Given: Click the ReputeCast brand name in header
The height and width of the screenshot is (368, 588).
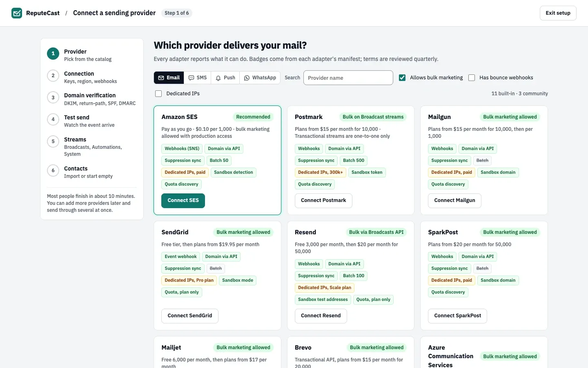Looking at the screenshot, I should 43,13.
